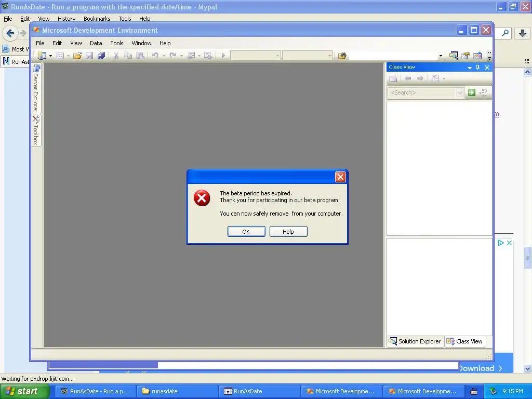
Task: Click the Class View Forward arrow icon
Action: (420, 78)
